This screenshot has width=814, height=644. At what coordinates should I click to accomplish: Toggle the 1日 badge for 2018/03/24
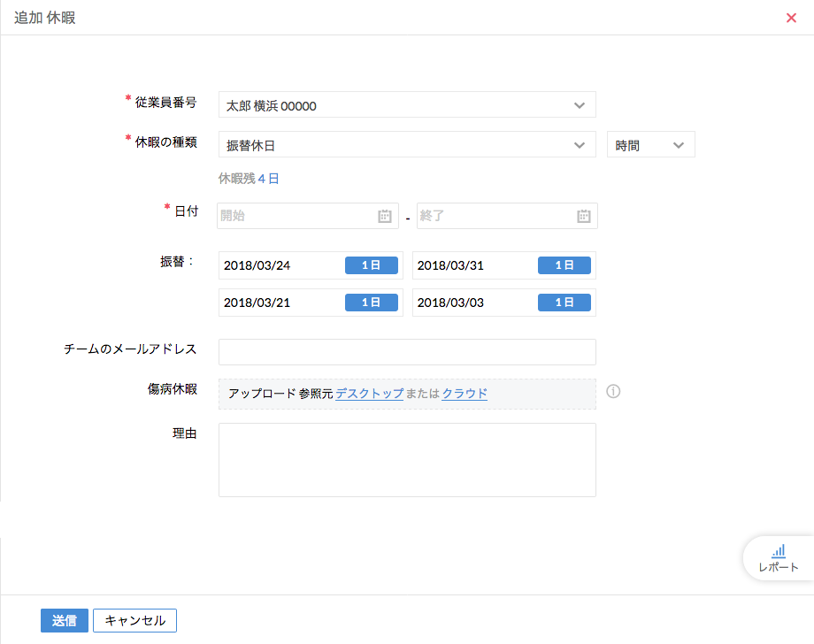tap(372, 265)
